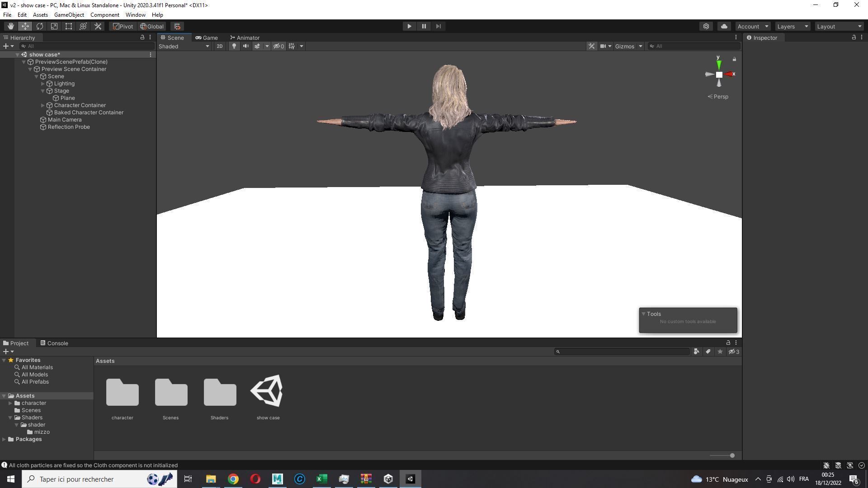Image resolution: width=868 pixels, height=488 pixels.
Task: Switch to the Animator tab
Action: [x=245, y=38]
